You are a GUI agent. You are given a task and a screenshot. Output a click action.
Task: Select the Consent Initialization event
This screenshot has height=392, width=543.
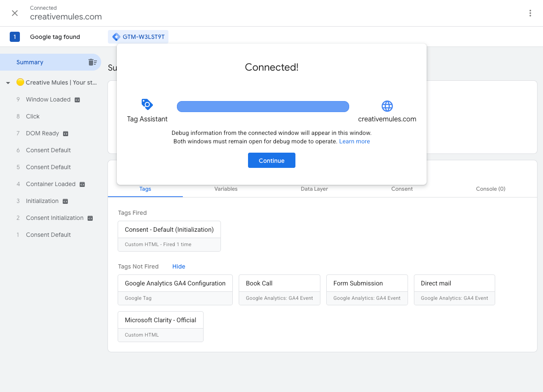(55, 218)
